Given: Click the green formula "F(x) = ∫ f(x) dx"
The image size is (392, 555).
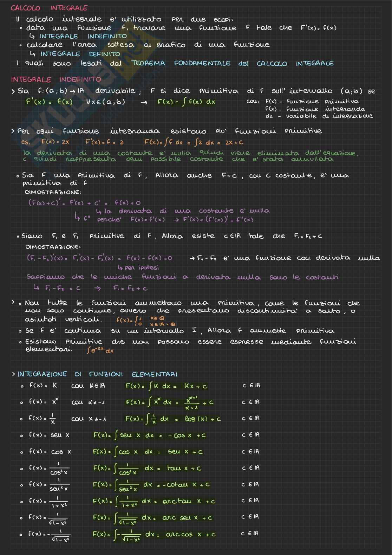Looking at the screenshot, I should [x=187, y=102].
